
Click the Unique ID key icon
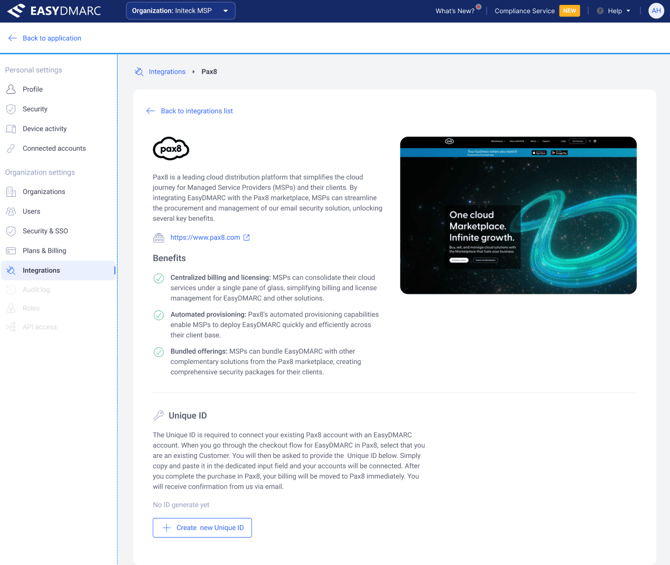point(159,415)
